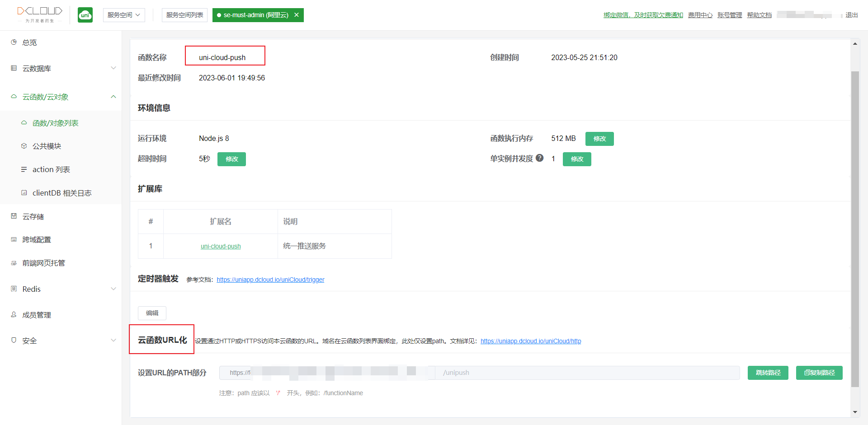Click the 2023-05-25 21:51:20 creation time
Viewport: 868px width, 425px height.
[x=584, y=57]
